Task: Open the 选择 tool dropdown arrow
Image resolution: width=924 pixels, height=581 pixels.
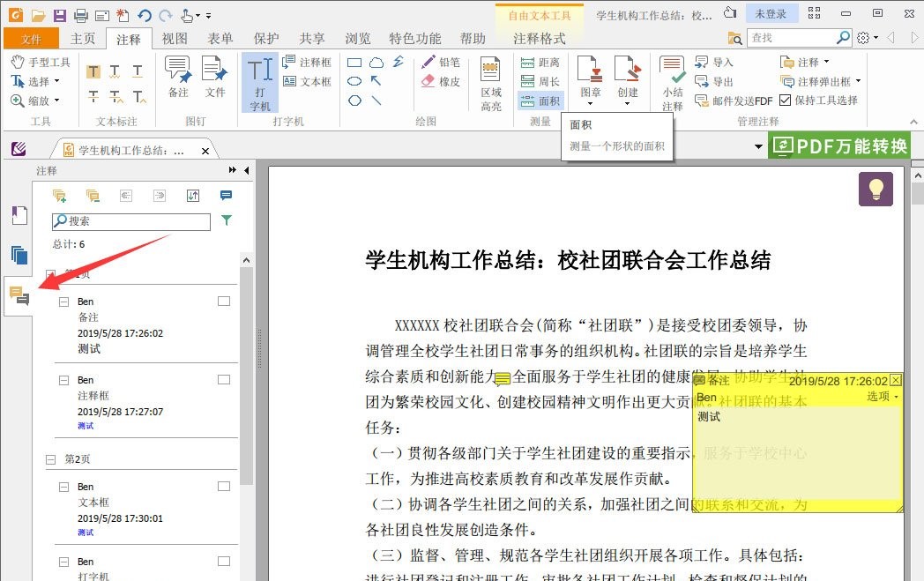Action: pyautogui.click(x=56, y=78)
